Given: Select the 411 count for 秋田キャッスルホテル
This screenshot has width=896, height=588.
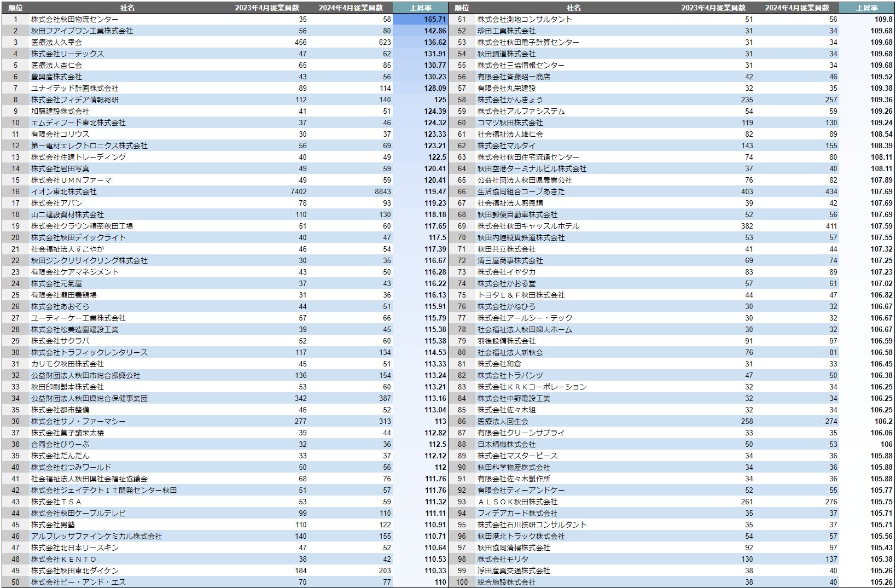Looking at the screenshot, I should click(831, 226).
